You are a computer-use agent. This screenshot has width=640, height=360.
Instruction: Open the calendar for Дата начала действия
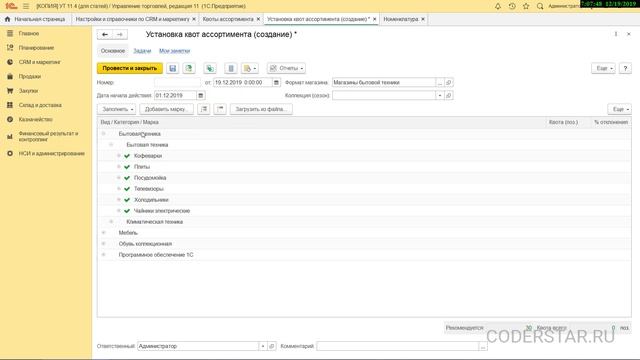[x=200, y=96]
